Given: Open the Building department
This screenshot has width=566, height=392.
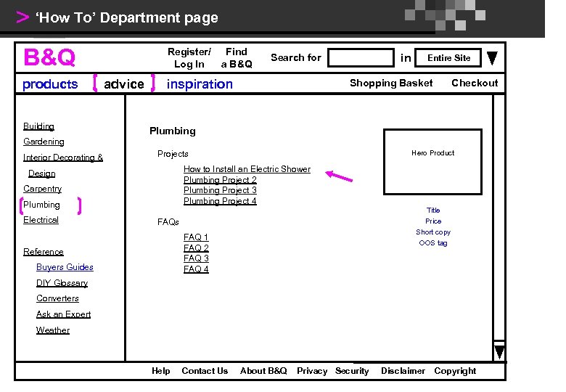Looking at the screenshot, I should click(x=38, y=126).
